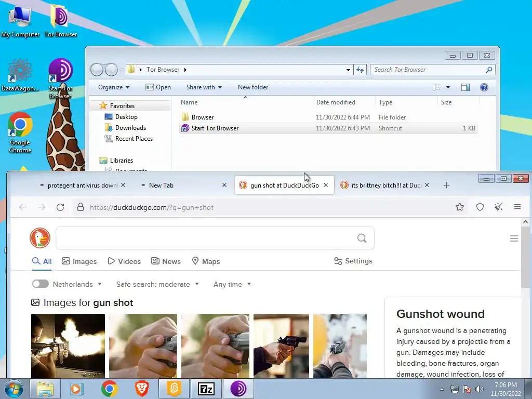
Task: Show hidden system tray icons
Action: (442, 389)
